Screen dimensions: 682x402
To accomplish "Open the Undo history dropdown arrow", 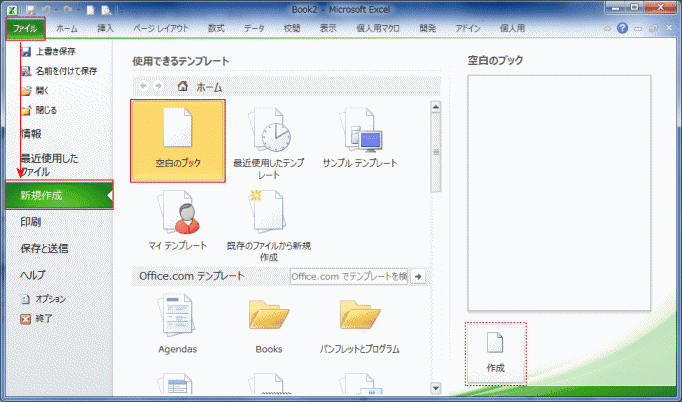I will click(x=56, y=10).
